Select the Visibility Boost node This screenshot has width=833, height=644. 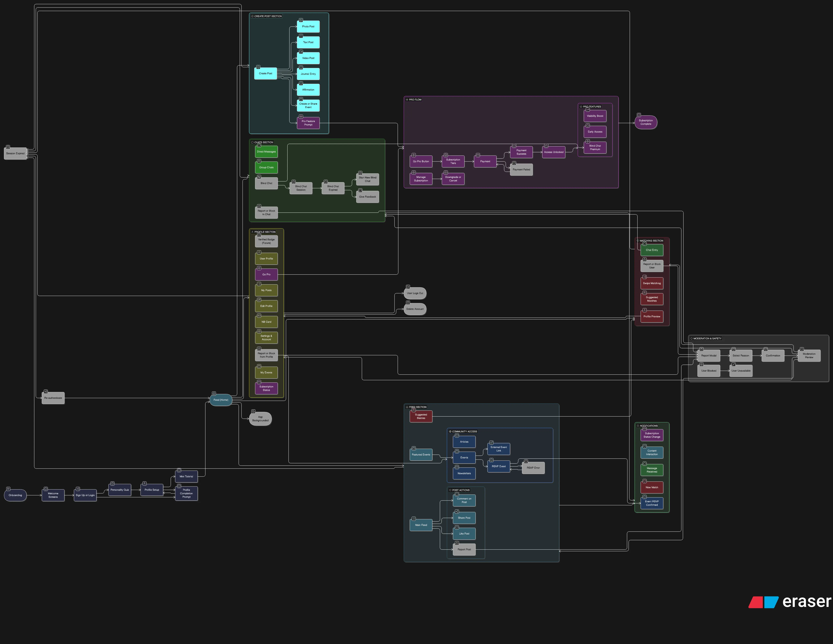595,116
